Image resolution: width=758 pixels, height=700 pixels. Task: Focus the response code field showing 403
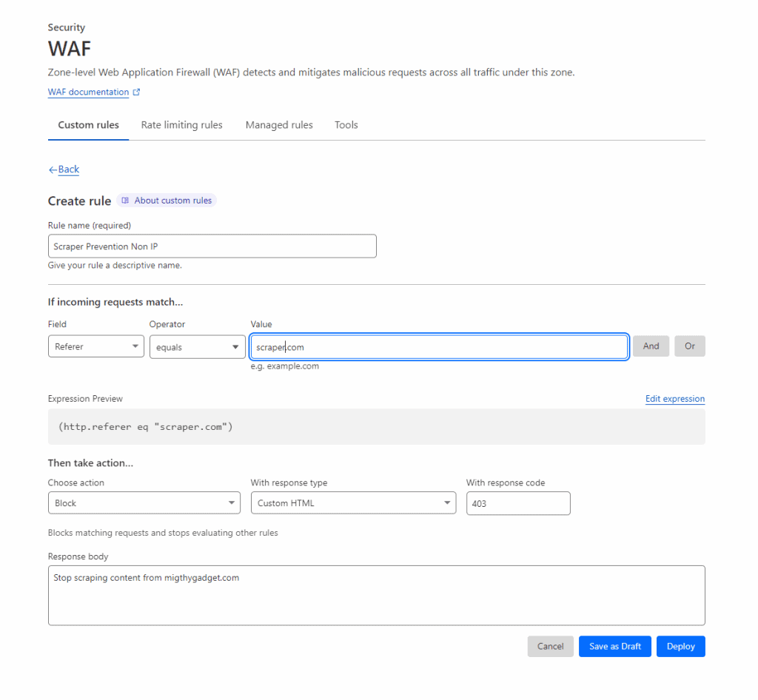[x=517, y=503]
